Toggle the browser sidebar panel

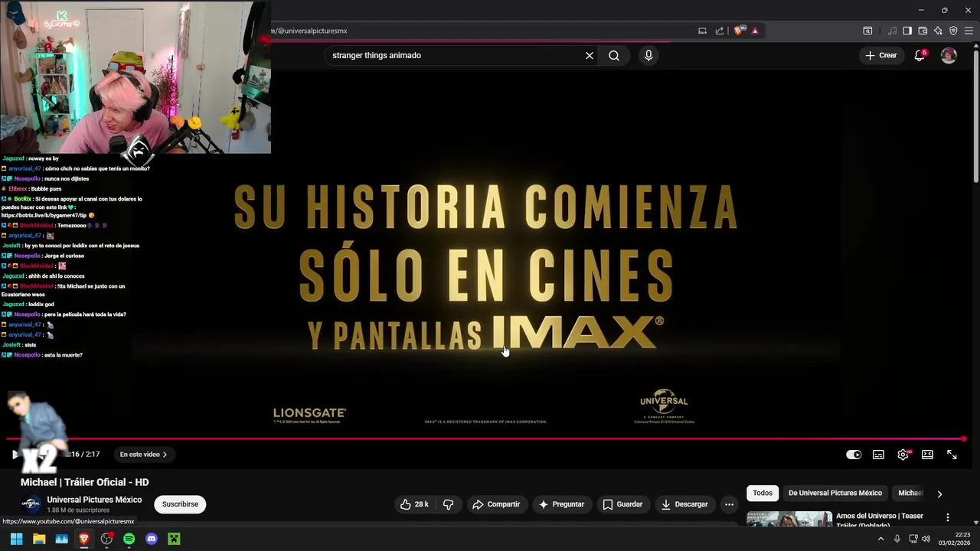(907, 31)
